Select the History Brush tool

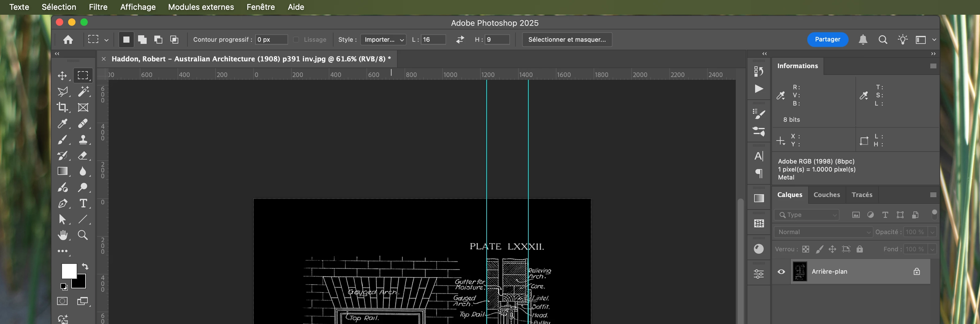[x=62, y=156]
